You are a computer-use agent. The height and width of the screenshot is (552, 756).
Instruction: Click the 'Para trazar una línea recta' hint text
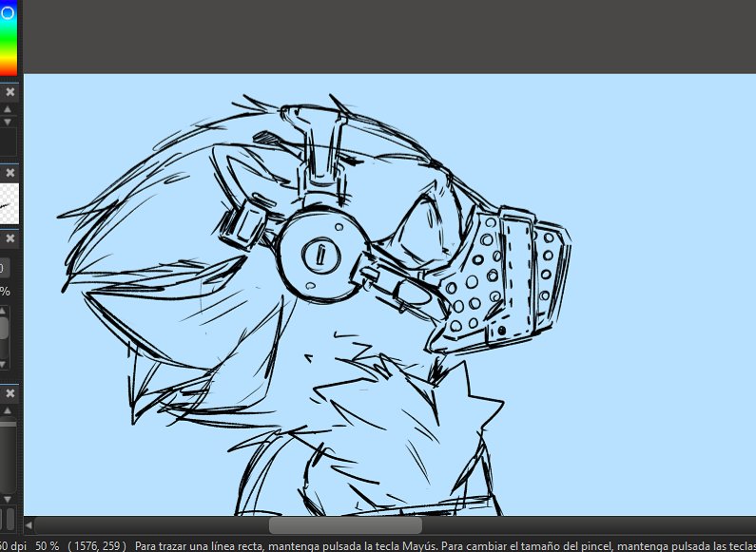point(200,545)
